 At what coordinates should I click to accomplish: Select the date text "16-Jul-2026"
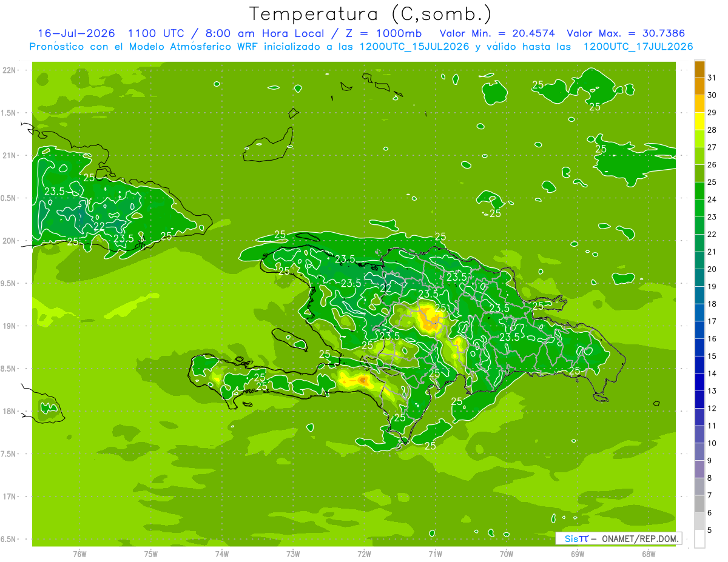tap(76, 33)
